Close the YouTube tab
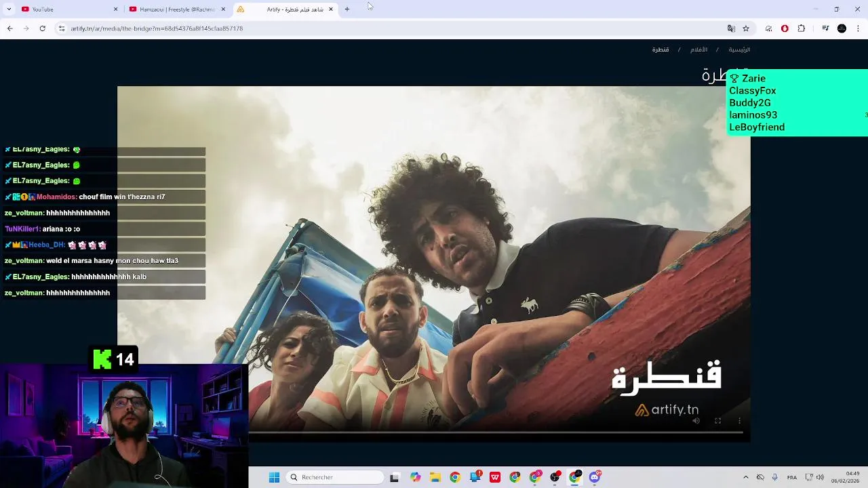The width and height of the screenshot is (868, 488). (115, 9)
